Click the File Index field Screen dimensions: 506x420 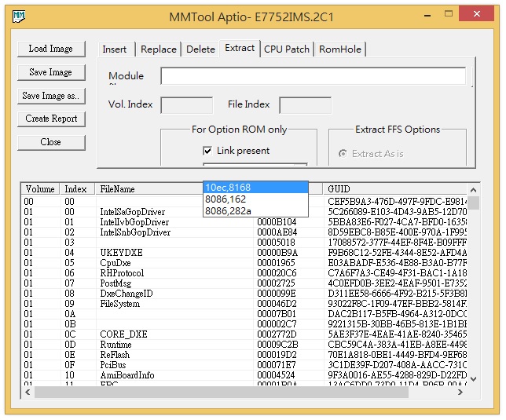click(x=306, y=105)
